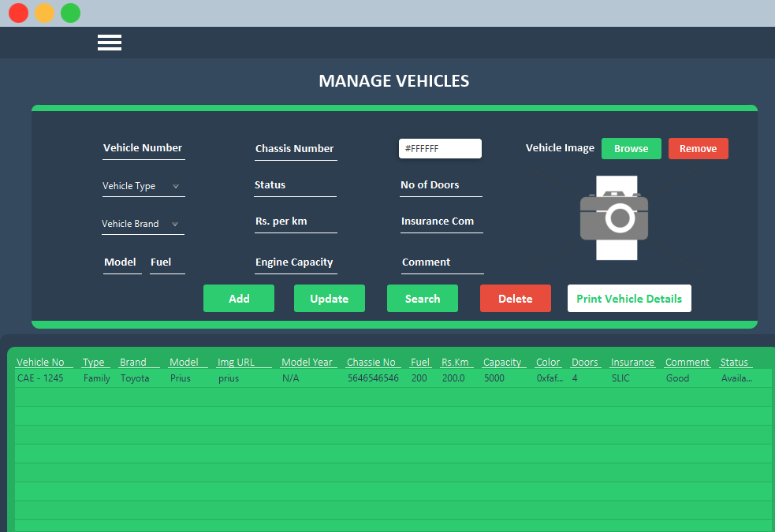Click the 200.0 Rs.Km cell
The height and width of the screenshot is (532, 775).
coord(453,378)
